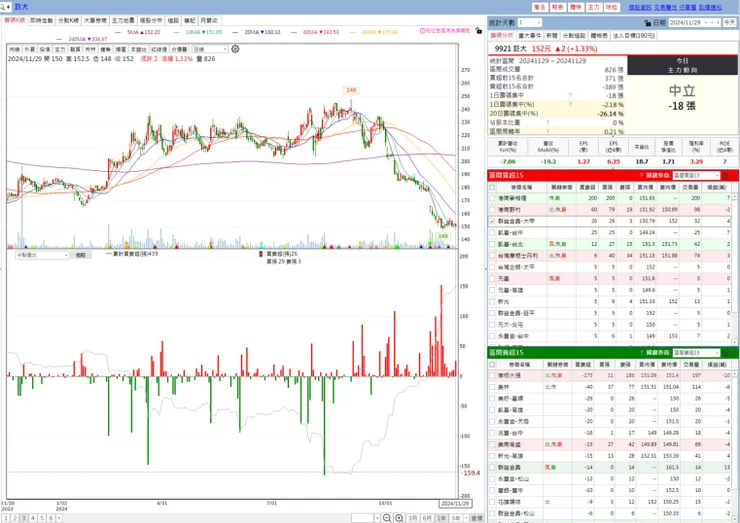Tick checkbox for 台灣摩根士丹利 row
The image size is (740, 523).
point(492,255)
